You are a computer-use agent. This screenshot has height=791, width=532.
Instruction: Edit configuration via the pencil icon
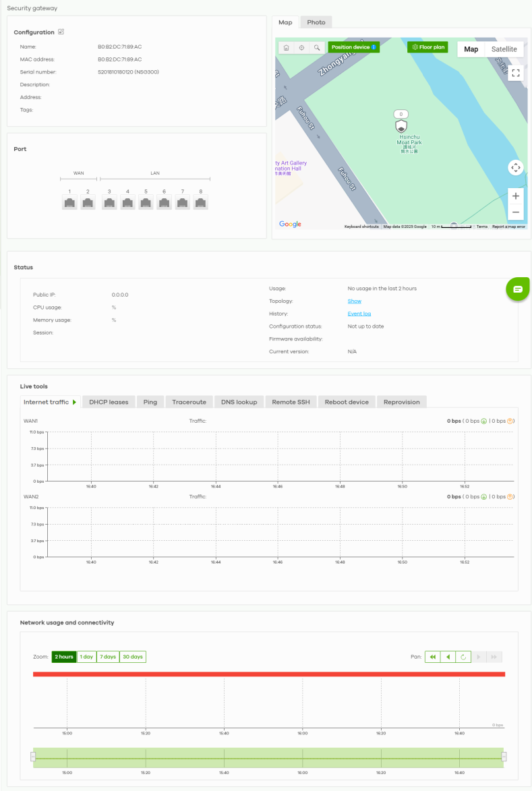(x=61, y=32)
